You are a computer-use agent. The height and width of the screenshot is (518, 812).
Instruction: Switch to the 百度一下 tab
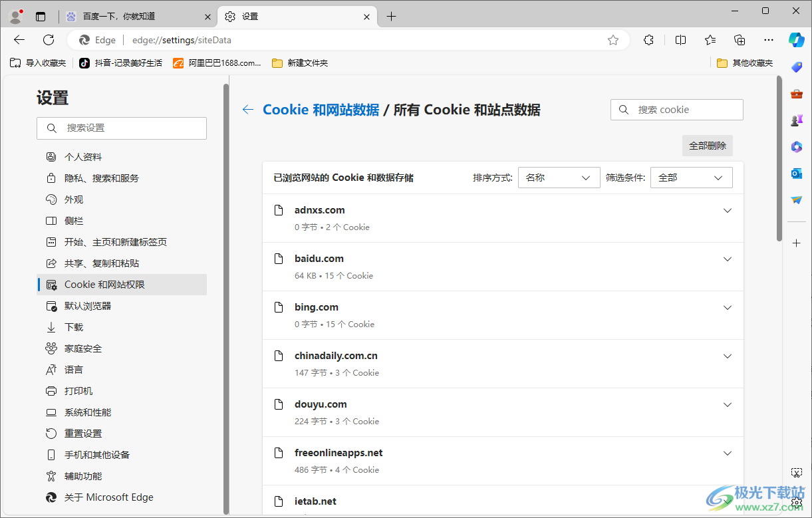[x=138, y=17]
